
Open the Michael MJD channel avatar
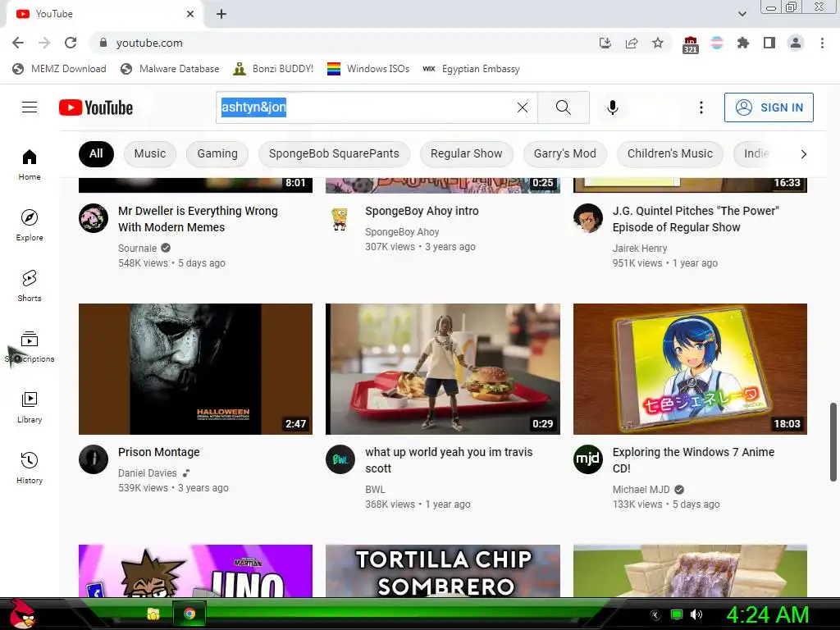[x=587, y=459]
